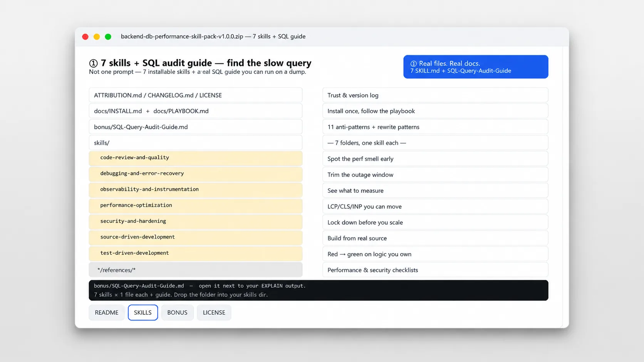Screen dimensions: 644x362
Task: Click the line 'Drop the folder into your skills dir'
Action: pyautogui.click(x=221, y=295)
